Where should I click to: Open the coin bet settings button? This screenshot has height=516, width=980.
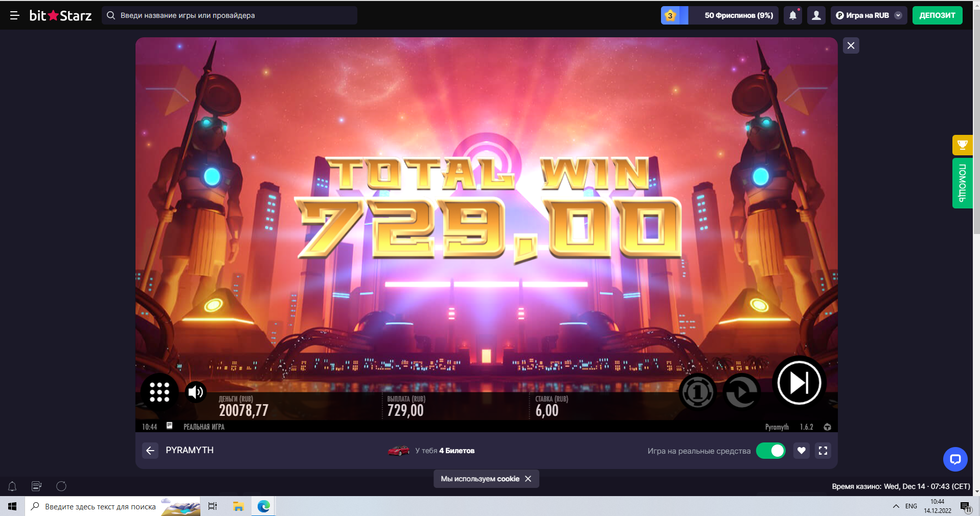click(697, 392)
